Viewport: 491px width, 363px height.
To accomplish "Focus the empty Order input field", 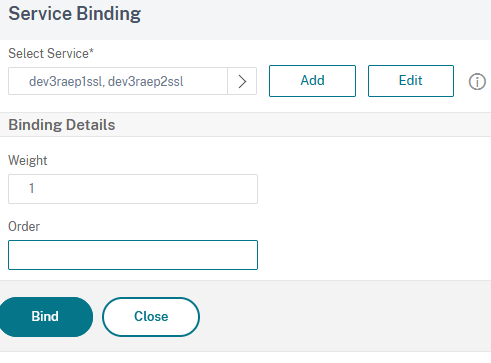I will [133, 255].
